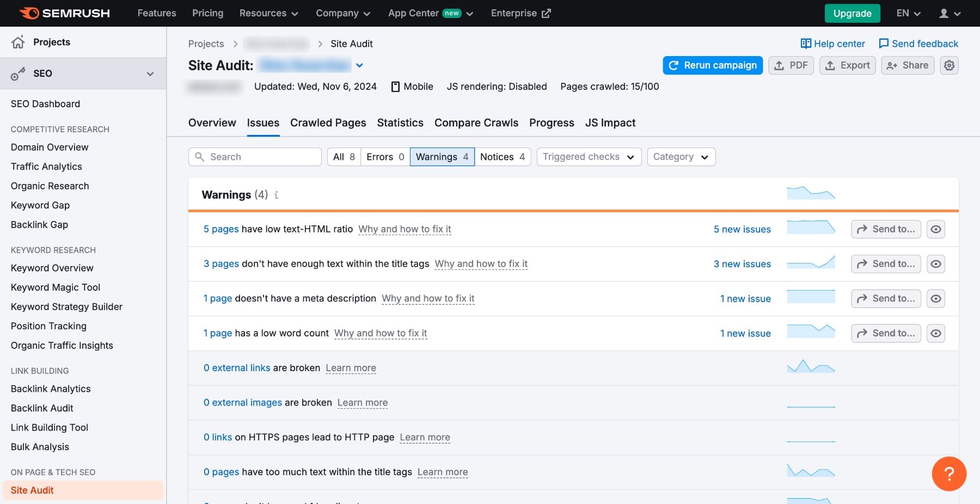Viewport: 980px width, 504px height.
Task: Export the audit as PDF
Action: [x=791, y=65]
